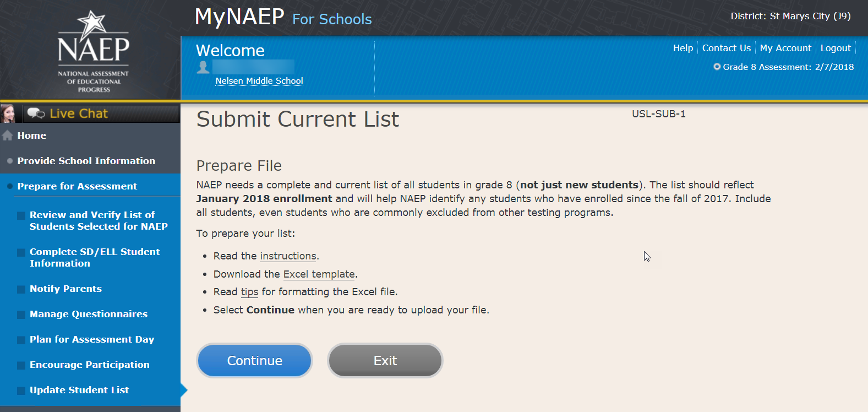Expand Provide School Information menu
The height and width of the screenshot is (412, 868).
click(86, 161)
